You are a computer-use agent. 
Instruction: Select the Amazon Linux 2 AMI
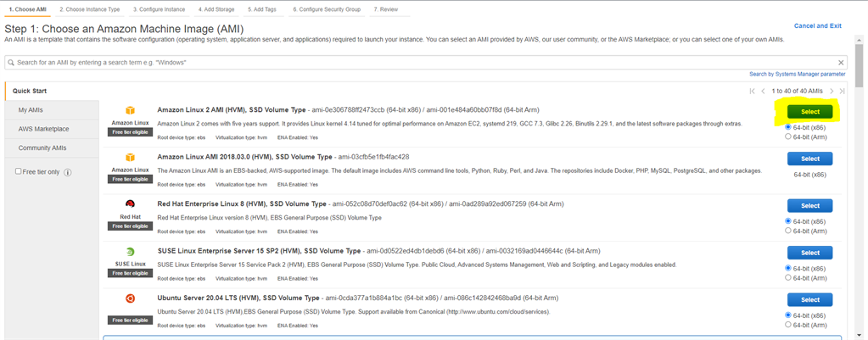(x=809, y=112)
